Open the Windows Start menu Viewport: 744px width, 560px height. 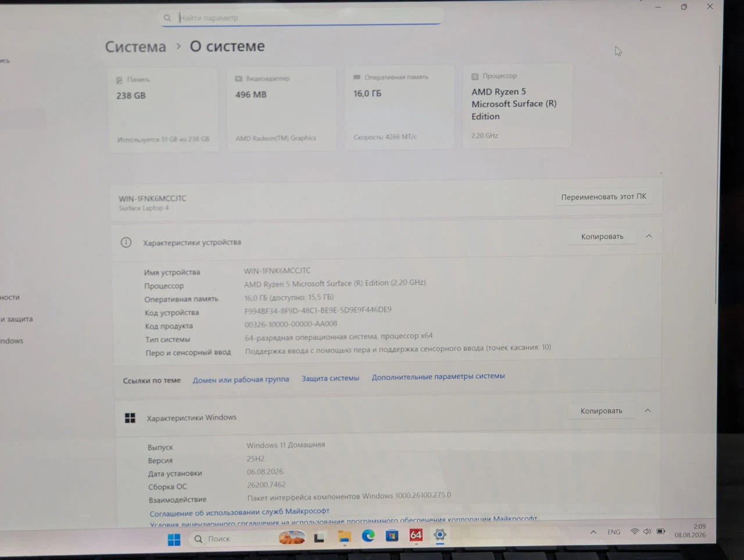pos(174,540)
